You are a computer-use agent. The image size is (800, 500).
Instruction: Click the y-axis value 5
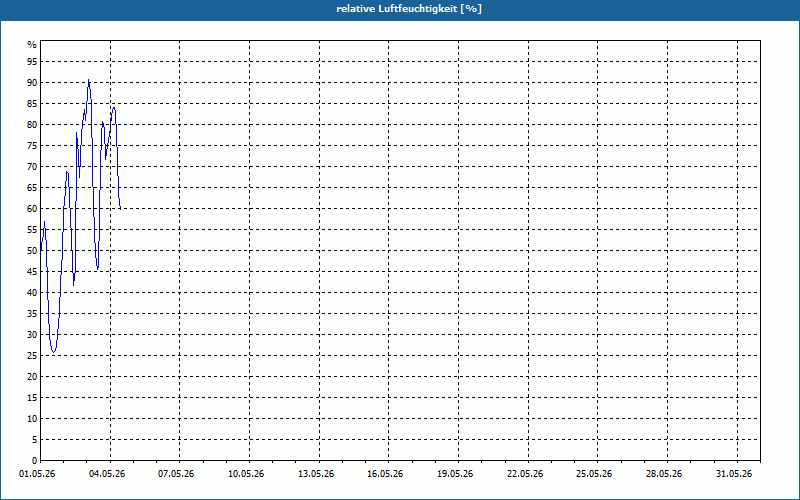(x=34, y=440)
